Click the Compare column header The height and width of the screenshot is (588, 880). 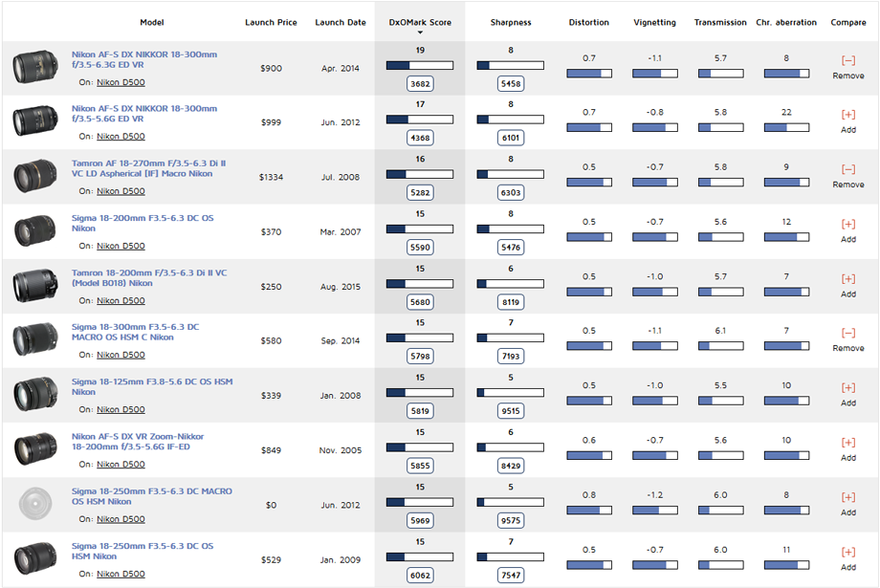pos(848,22)
